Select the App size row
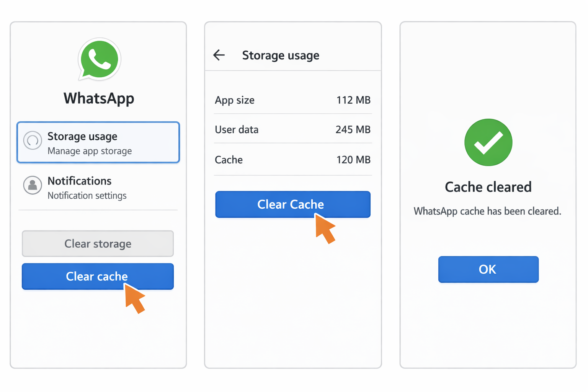 [x=292, y=100]
